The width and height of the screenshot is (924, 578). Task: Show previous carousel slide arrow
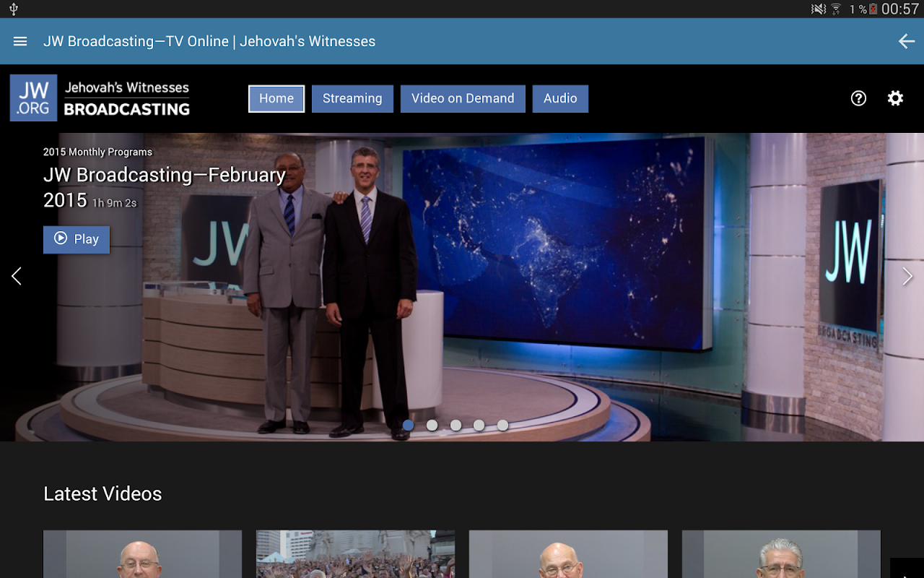pos(16,276)
